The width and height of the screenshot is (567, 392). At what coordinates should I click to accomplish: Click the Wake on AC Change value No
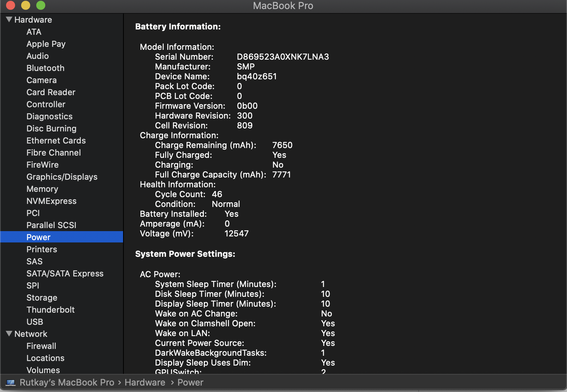click(x=327, y=313)
